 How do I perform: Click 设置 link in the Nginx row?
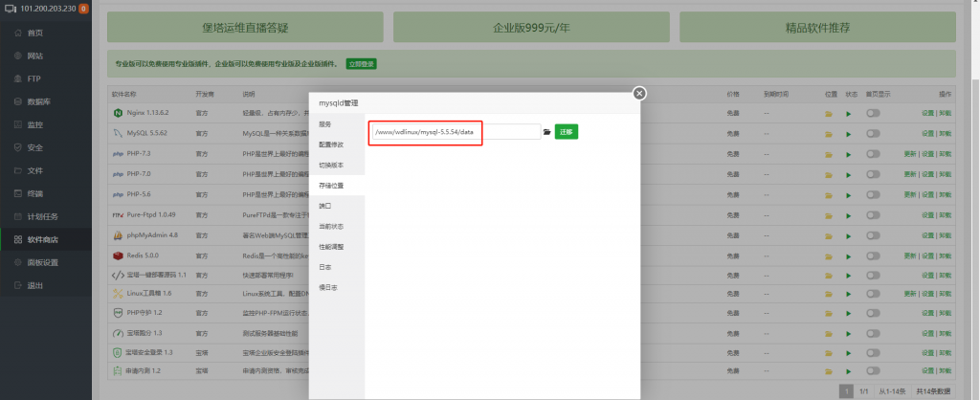(x=927, y=114)
